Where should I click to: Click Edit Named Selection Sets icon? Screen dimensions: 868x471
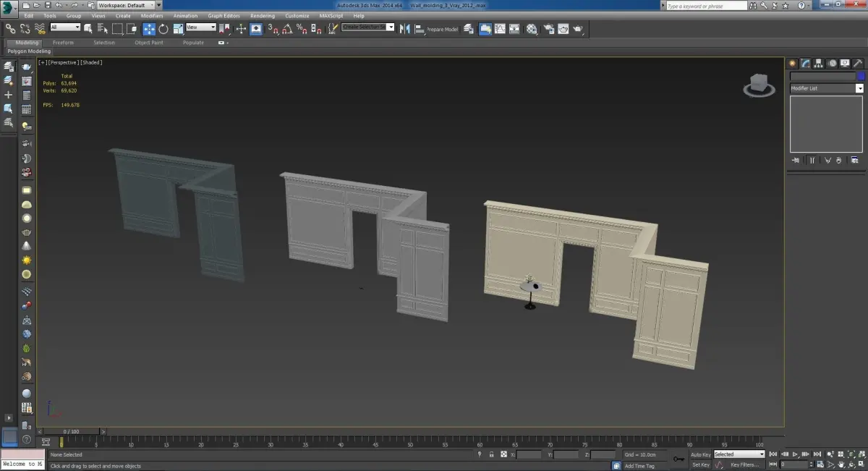click(332, 29)
